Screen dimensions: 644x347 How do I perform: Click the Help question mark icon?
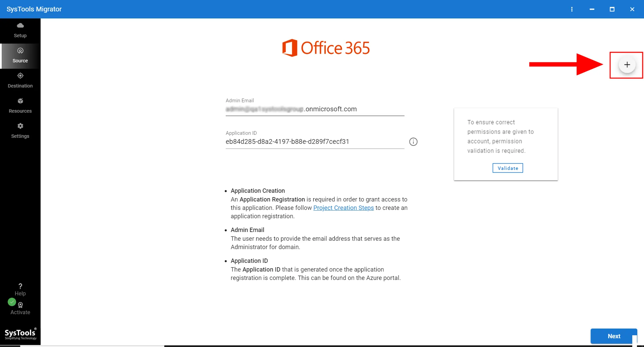(x=20, y=286)
